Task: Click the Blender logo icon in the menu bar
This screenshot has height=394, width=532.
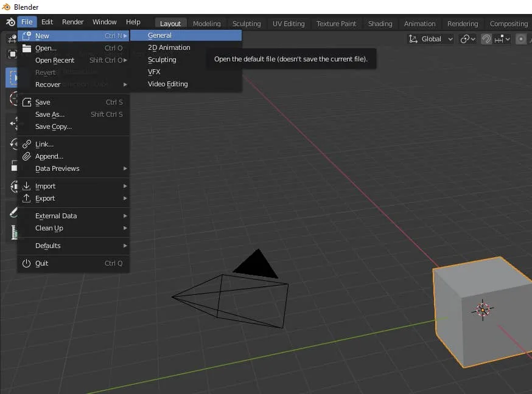Action: 10,22
